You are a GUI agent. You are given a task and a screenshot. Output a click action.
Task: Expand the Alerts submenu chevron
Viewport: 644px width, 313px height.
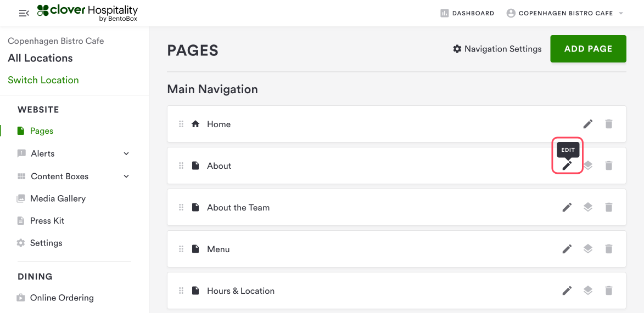[x=126, y=153]
